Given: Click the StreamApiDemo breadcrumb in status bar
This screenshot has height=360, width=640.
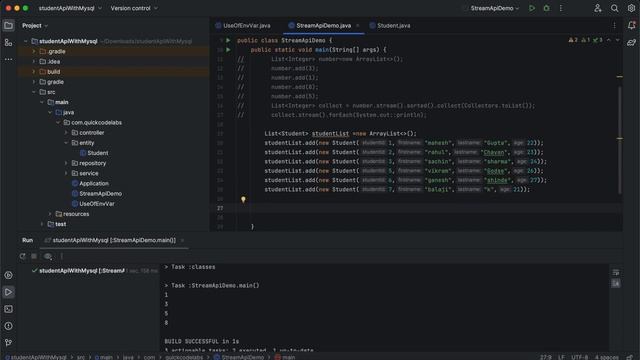Looking at the screenshot, I should point(239,357).
